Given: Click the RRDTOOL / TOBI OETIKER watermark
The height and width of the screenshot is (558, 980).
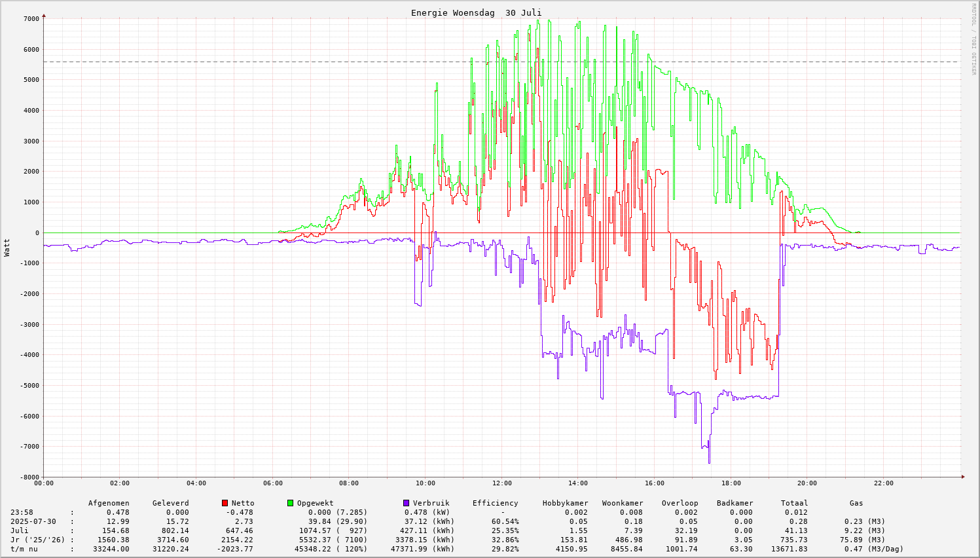Looking at the screenshot, I should coord(973,39).
